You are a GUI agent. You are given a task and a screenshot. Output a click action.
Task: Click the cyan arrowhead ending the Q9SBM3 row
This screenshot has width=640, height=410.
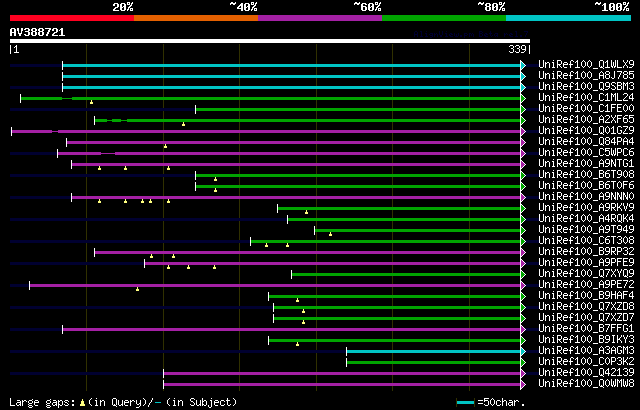523,87
